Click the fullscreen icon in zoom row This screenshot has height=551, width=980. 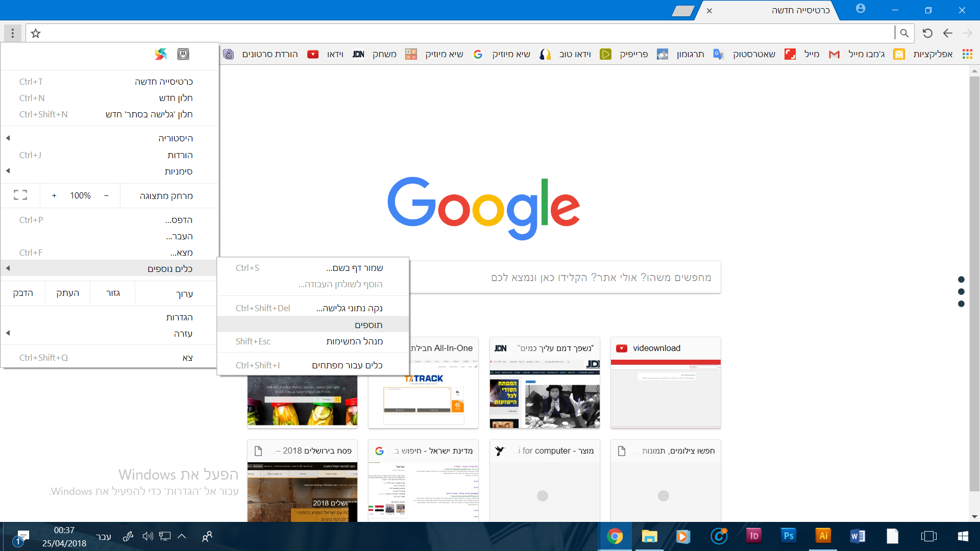click(20, 195)
